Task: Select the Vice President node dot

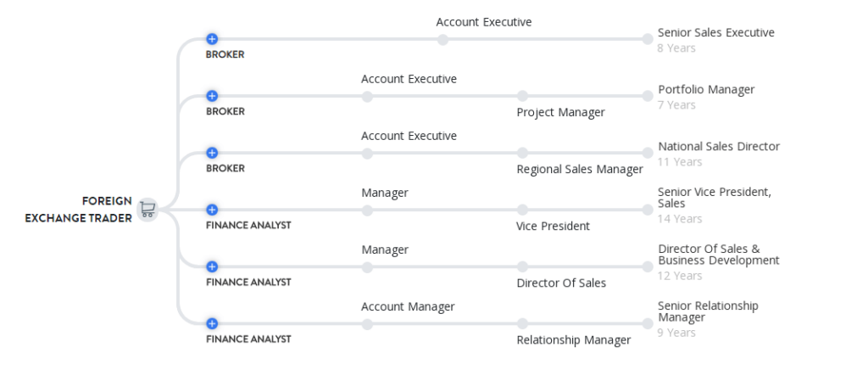Action: pos(522,210)
